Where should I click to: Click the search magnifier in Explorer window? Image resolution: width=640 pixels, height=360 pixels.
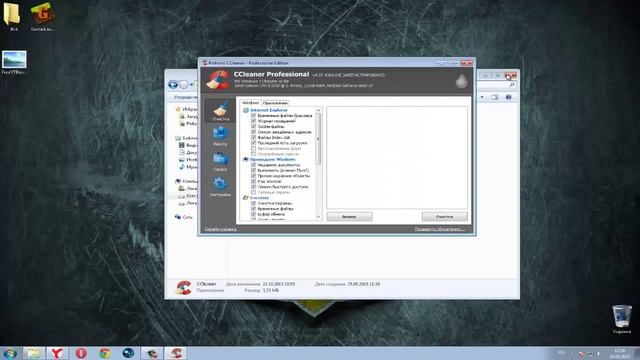pos(512,84)
